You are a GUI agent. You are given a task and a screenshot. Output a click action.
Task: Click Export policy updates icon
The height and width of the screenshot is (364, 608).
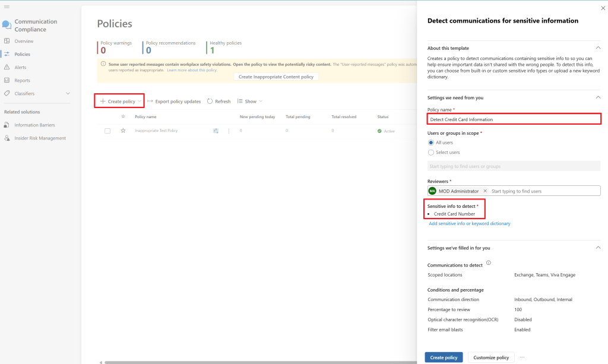point(150,102)
